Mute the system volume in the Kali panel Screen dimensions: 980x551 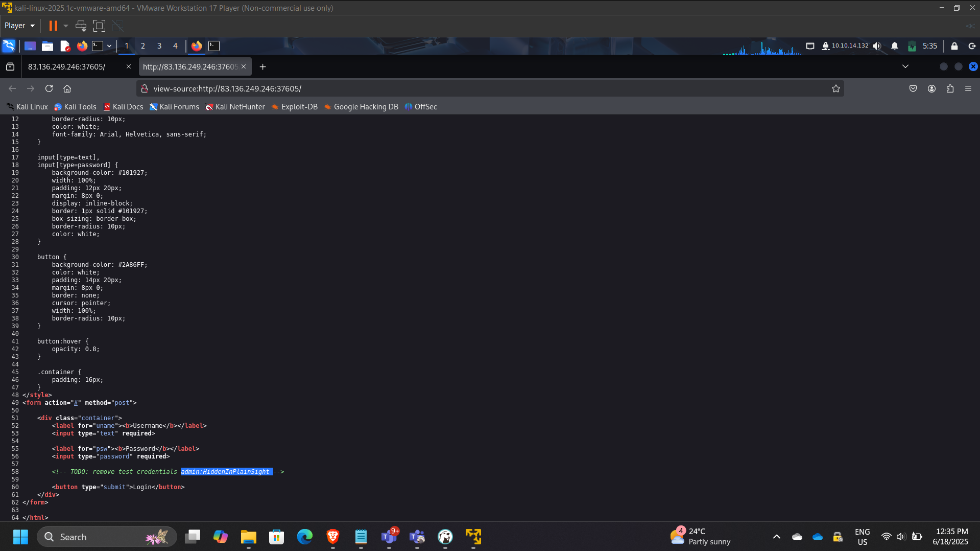pos(877,46)
